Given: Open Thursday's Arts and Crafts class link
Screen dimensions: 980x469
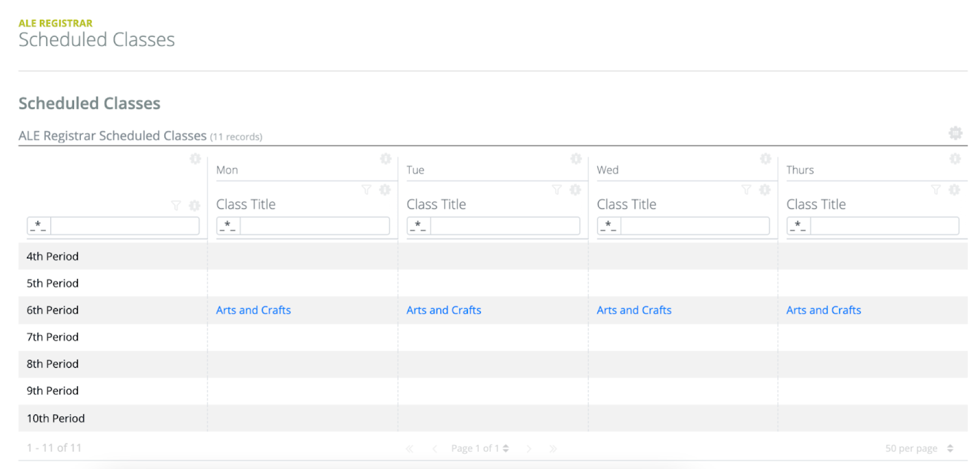Looking at the screenshot, I should [x=823, y=310].
